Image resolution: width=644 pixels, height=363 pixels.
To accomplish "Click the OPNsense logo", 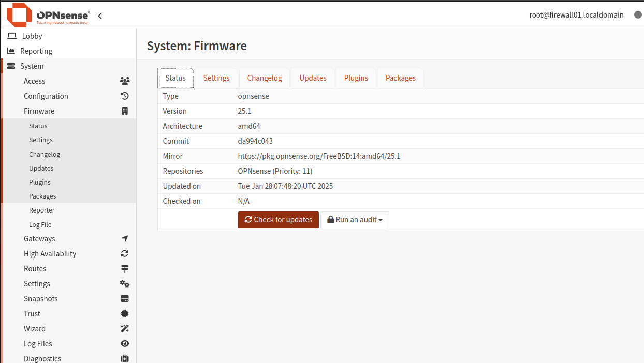I will pos(48,15).
